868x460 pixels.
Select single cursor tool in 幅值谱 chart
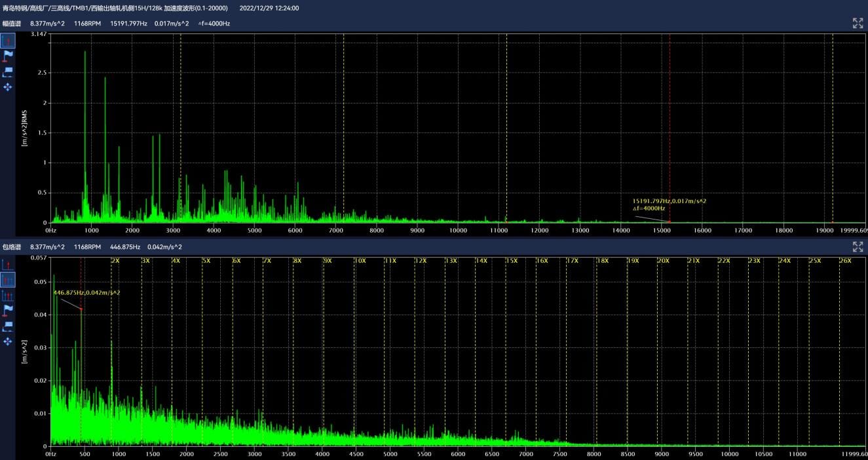pos(8,41)
